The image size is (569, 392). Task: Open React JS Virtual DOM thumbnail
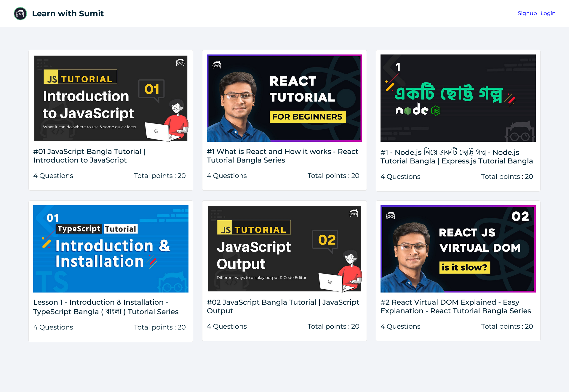[x=458, y=249]
